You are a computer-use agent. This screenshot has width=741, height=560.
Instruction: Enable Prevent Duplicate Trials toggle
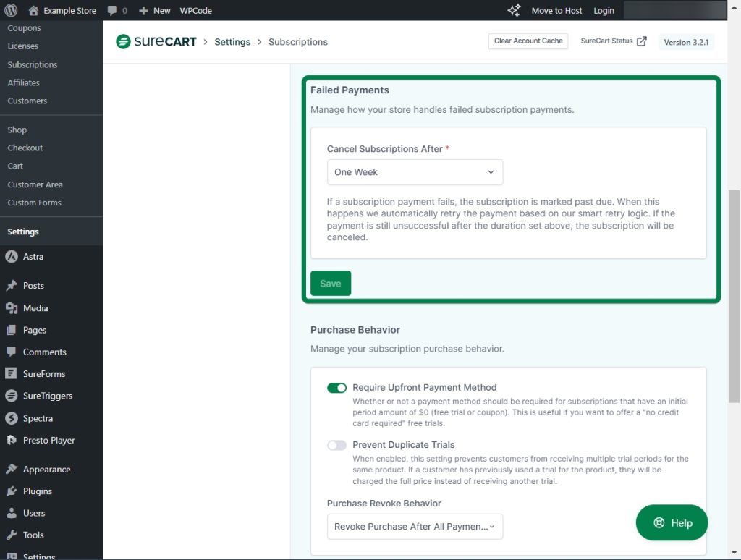(336, 445)
